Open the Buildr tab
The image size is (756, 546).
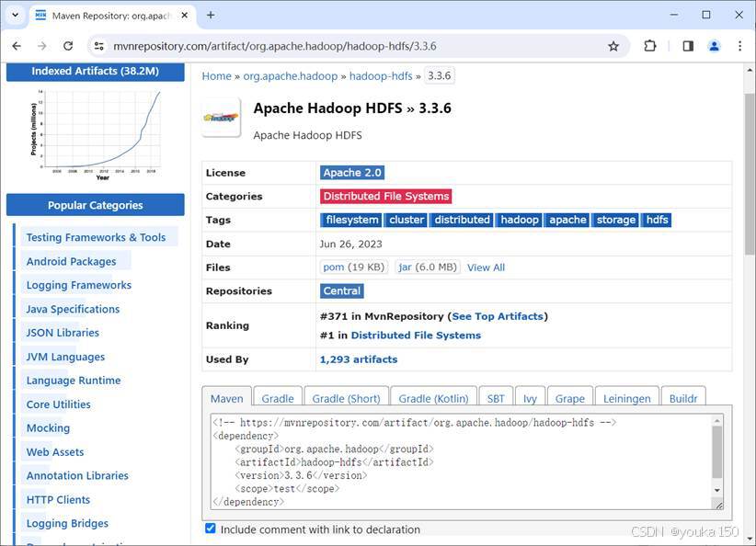pyautogui.click(x=683, y=399)
